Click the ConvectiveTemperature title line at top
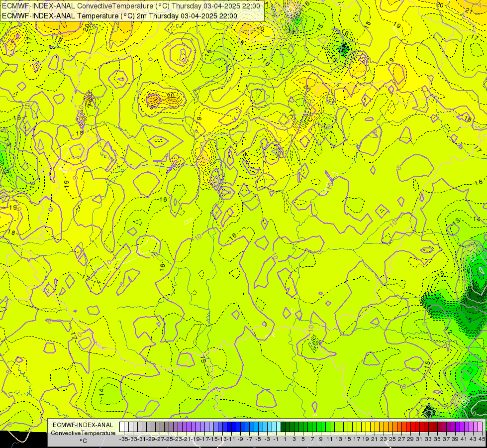Image resolution: width=487 pixels, height=448 pixels. click(x=131, y=6)
